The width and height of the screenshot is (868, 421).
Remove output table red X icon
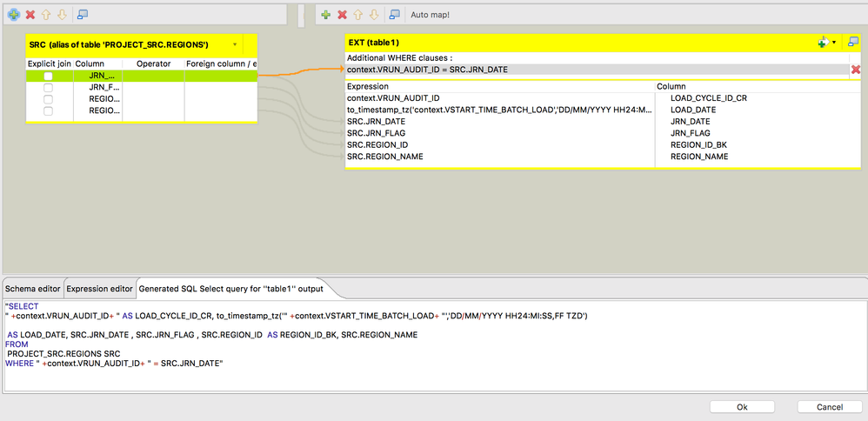[x=343, y=15]
